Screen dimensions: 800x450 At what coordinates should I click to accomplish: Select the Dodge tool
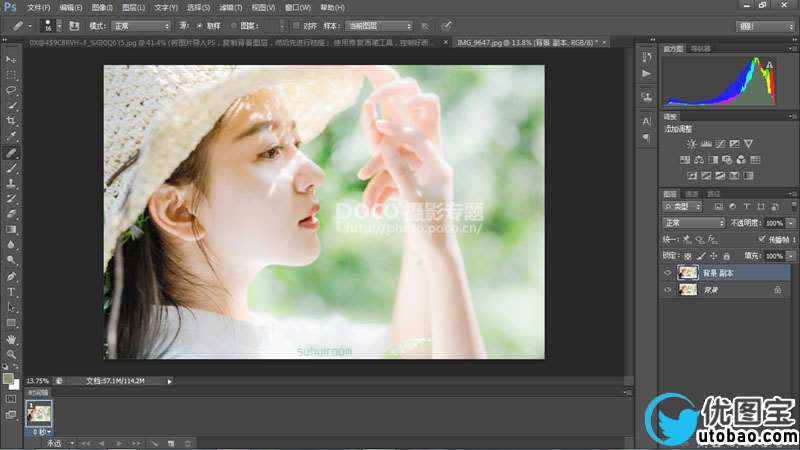click(11, 260)
